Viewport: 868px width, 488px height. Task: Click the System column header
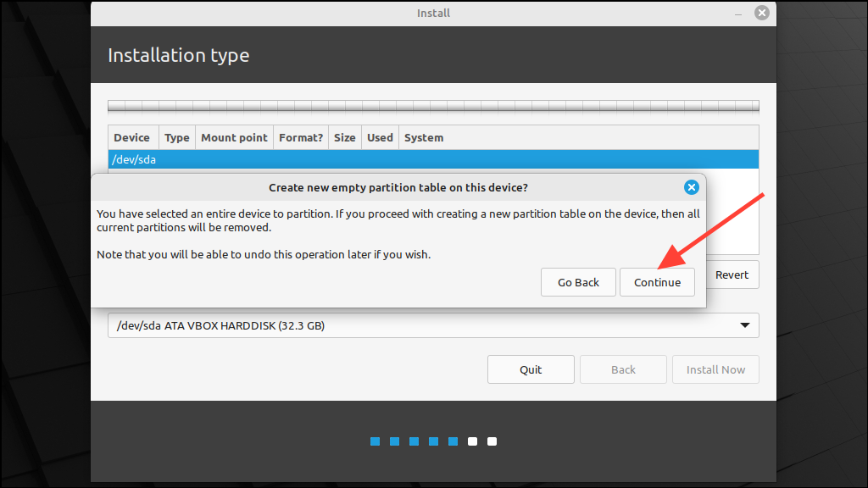[423, 137]
